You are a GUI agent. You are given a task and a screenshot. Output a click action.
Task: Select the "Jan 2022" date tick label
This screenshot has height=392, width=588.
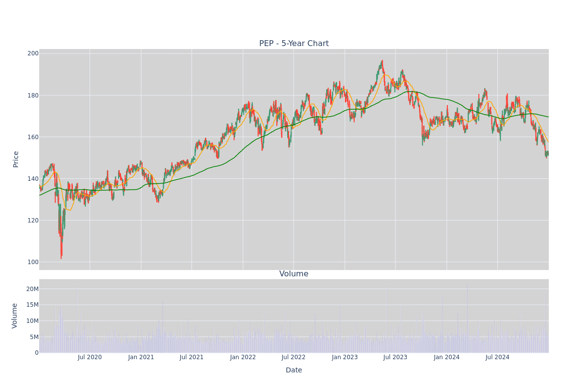pos(243,357)
